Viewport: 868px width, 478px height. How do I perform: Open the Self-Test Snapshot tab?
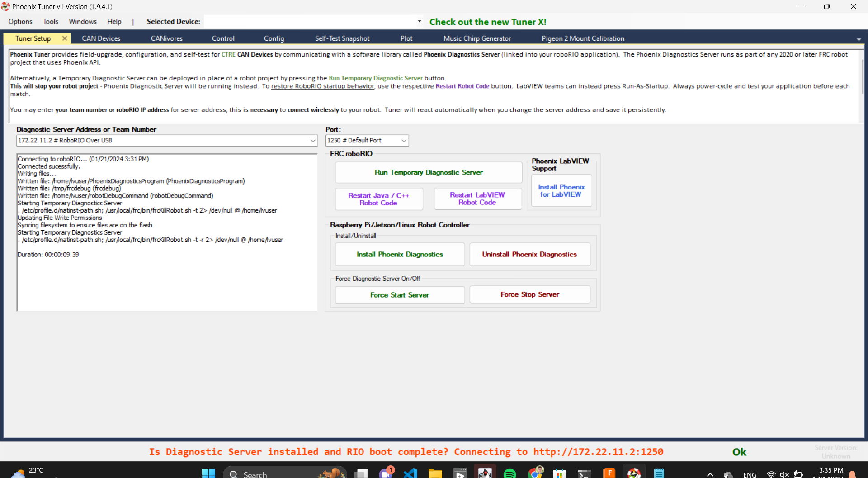pos(342,38)
